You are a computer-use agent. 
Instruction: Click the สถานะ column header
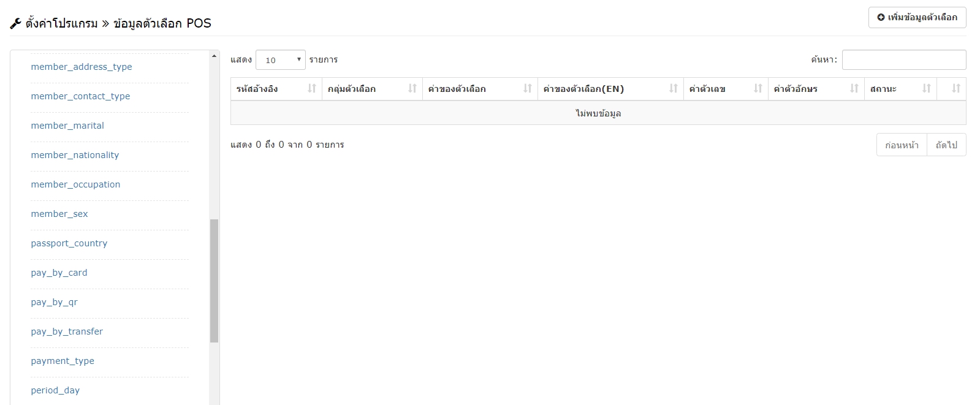(901, 89)
